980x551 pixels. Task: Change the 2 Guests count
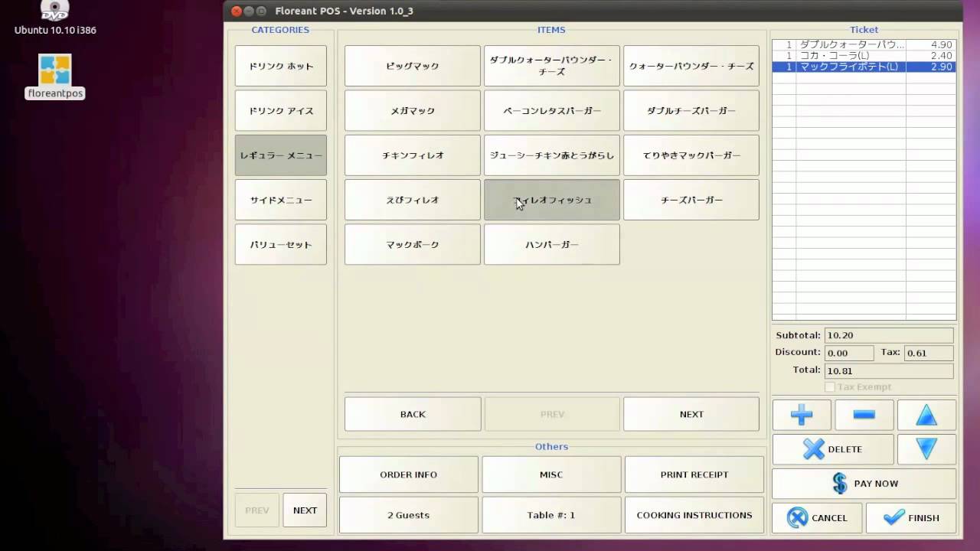409,515
